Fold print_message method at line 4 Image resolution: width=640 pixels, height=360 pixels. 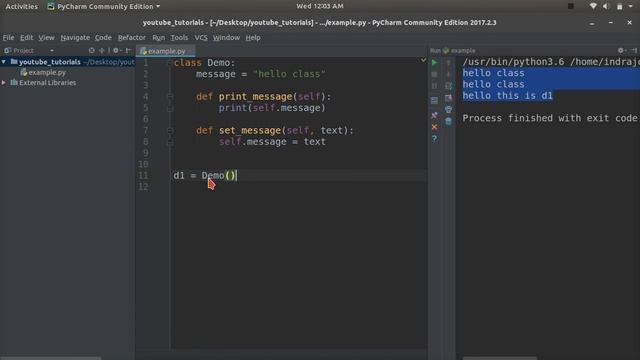(170, 97)
